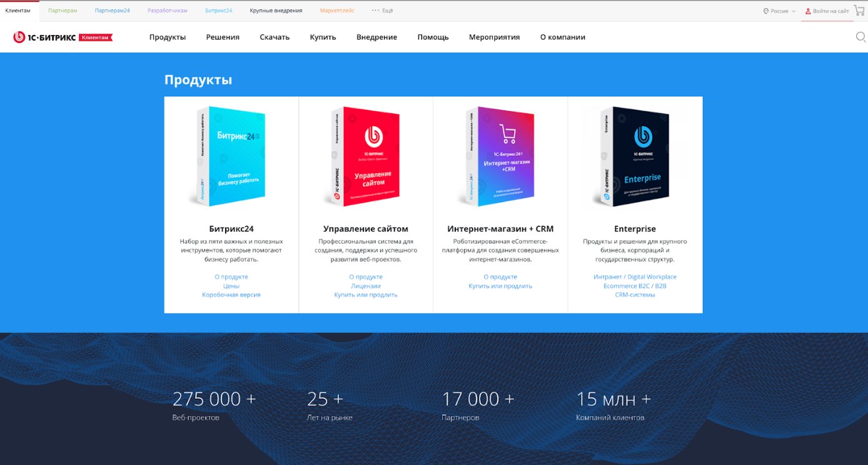Click the Enterprise product title

pyautogui.click(x=635, y=229)
